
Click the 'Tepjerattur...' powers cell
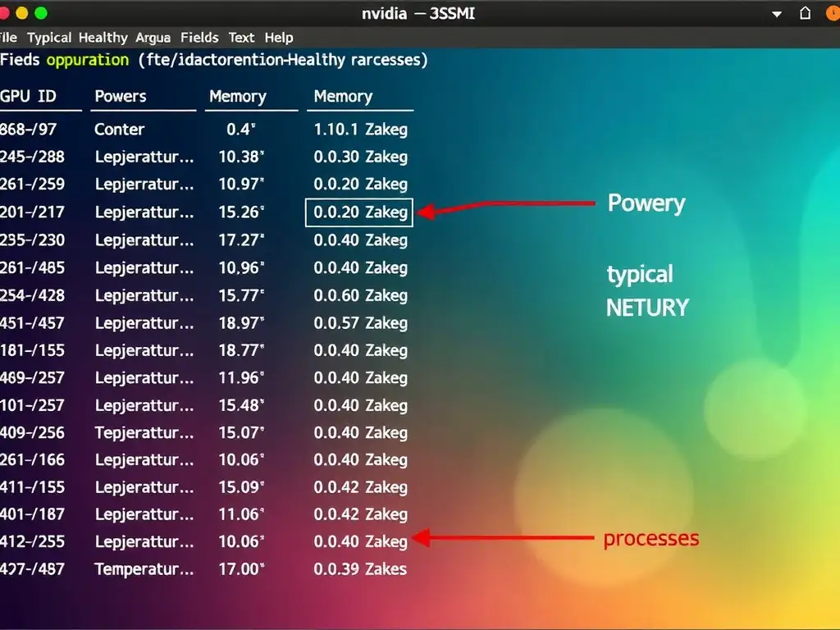(x=144, y=433)
